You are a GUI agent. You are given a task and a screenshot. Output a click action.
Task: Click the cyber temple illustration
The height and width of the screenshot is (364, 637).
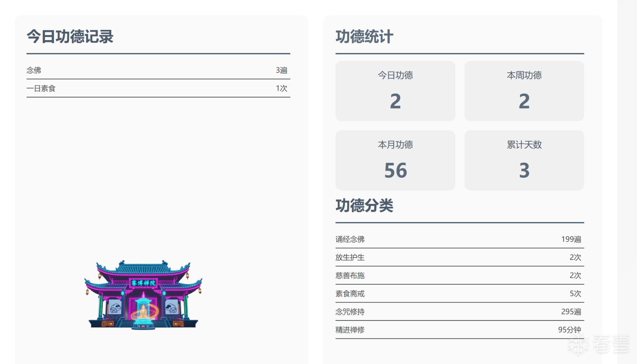click(143, 295)
